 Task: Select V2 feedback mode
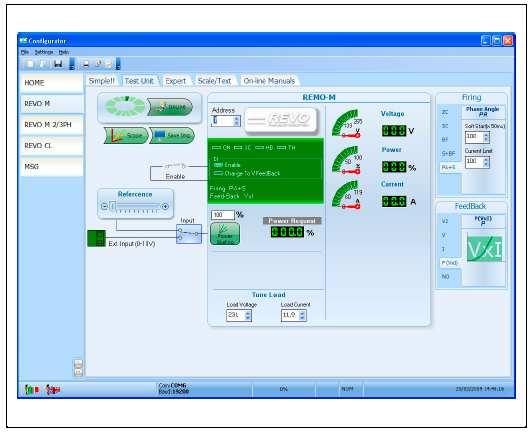[445, 221]
